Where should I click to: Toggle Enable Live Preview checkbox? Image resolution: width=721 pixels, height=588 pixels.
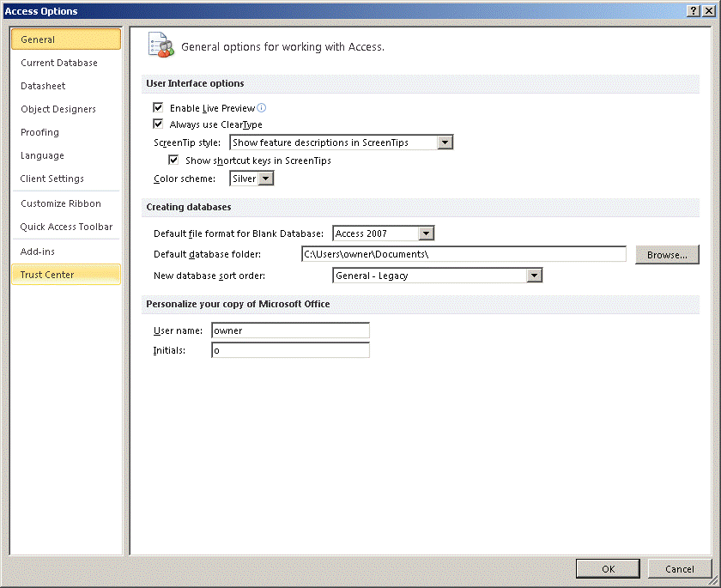[158, 108]
